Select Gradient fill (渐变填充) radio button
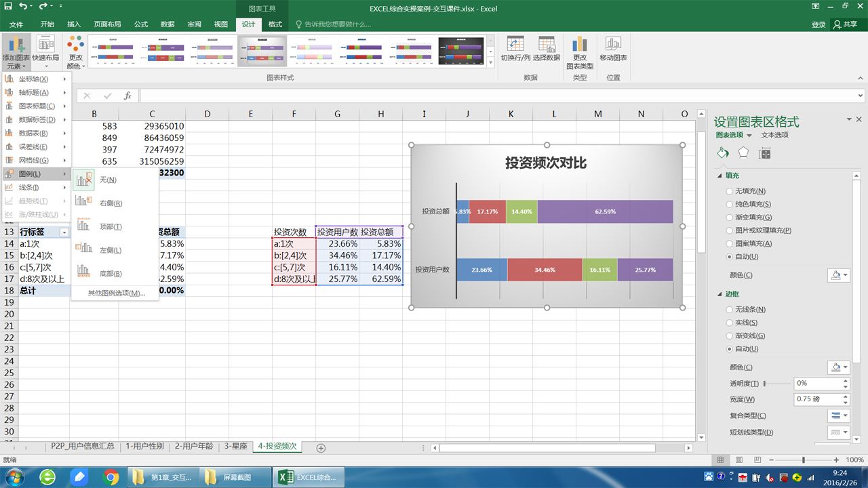Viewport: 868px width, 488px height. (730, 218)
